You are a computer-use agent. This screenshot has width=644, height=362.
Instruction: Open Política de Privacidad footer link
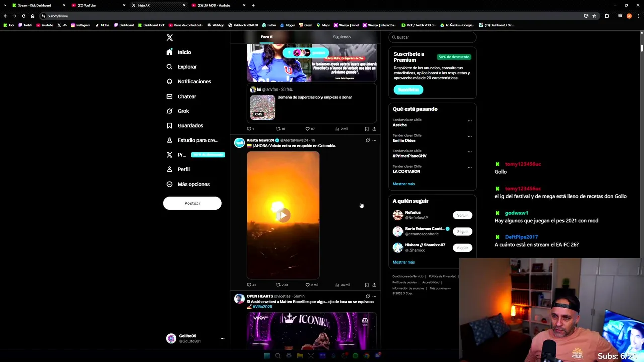442,276
